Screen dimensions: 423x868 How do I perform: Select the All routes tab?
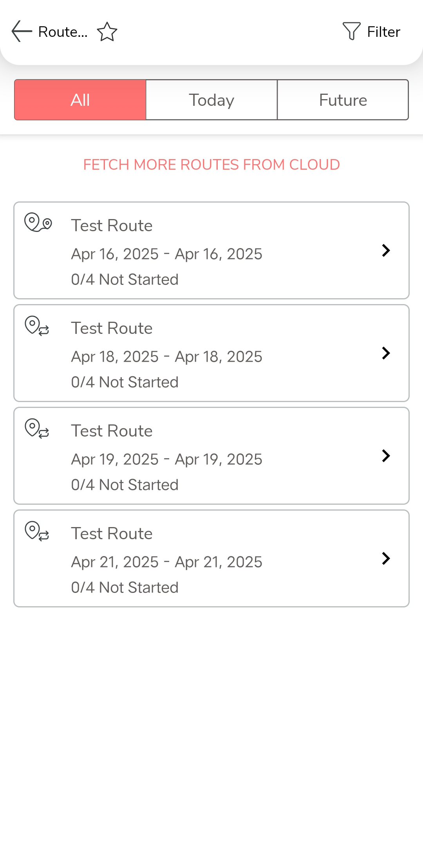tap(80, 100)
